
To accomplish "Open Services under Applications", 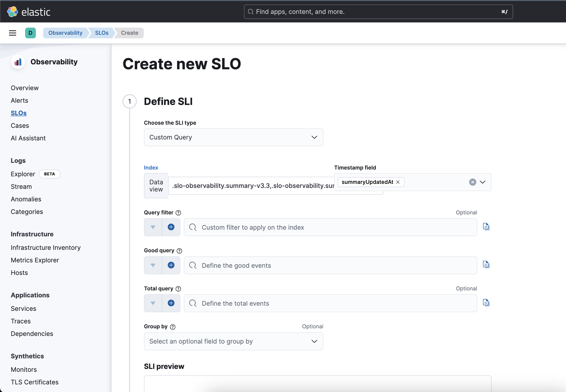I will [x=24, y=308].
